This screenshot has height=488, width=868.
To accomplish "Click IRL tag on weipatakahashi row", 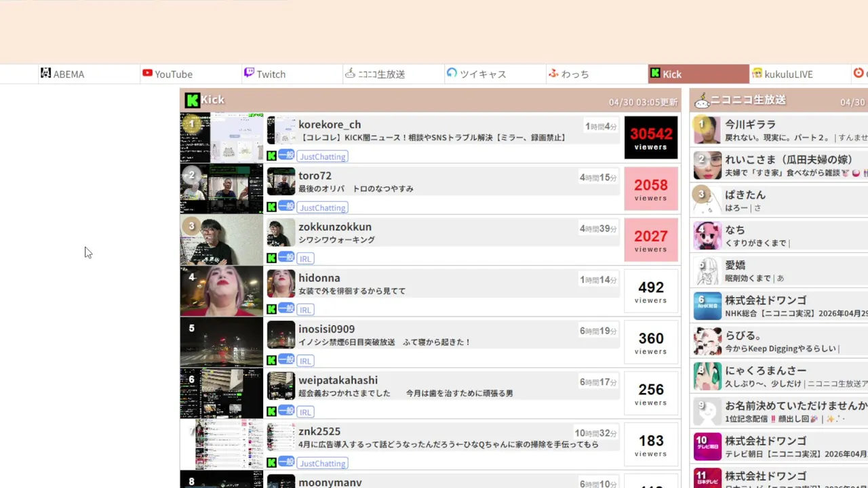I will (305, 413).
